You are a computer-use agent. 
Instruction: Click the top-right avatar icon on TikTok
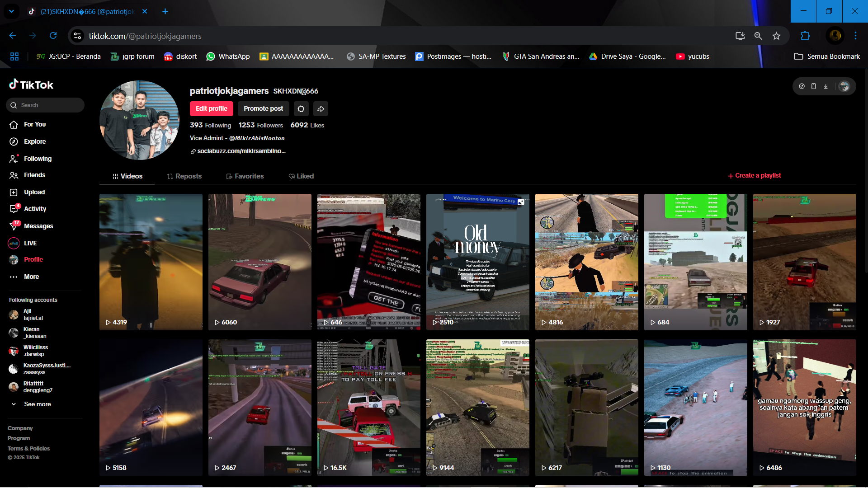click(844, 86)
